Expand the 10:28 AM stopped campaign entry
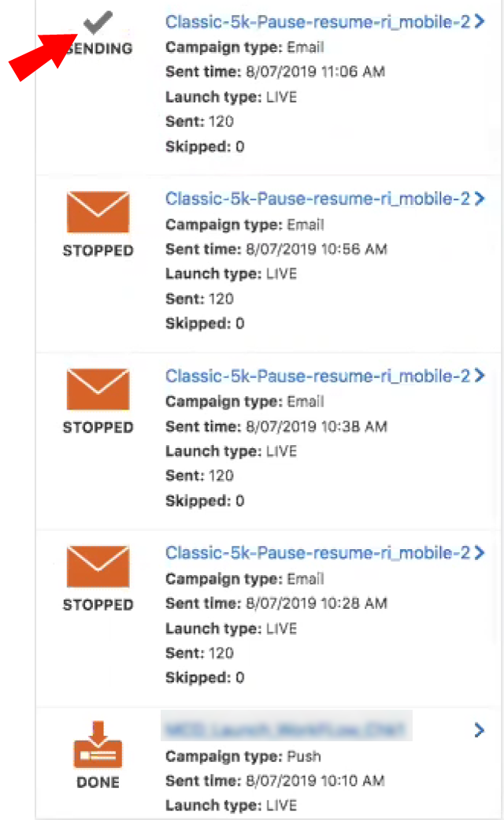The image size is (504, 820). click(x=480, y=552)
